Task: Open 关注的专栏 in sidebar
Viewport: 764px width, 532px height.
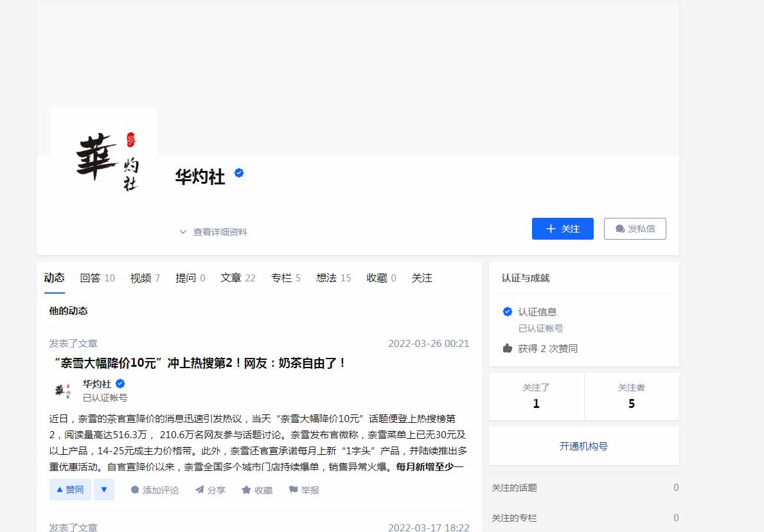Action: (x=585, y=518)
